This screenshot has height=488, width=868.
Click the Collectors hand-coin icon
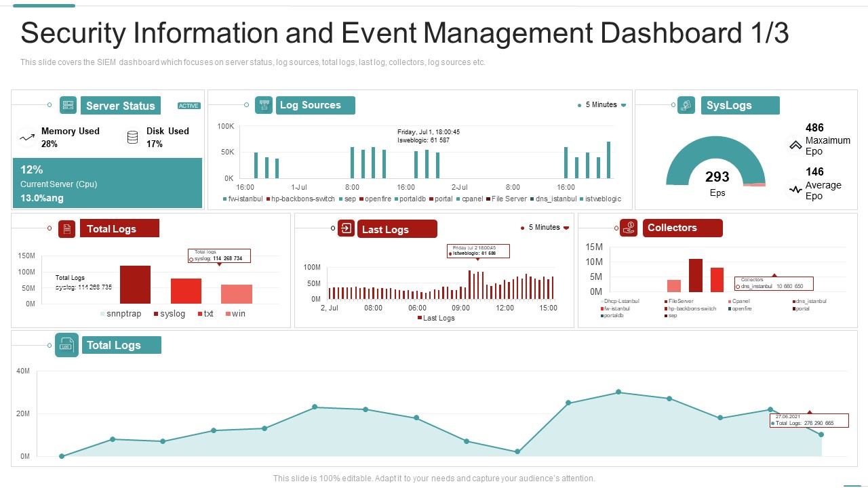click(629, 228)
